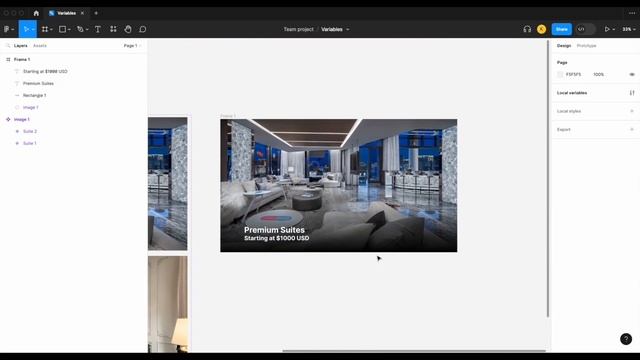Close the Variables file tab

point(82,13)
